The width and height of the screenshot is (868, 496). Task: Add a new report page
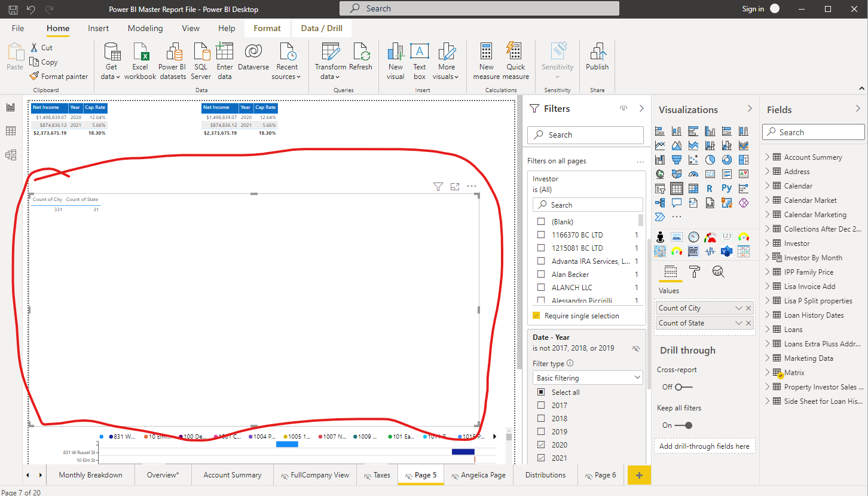click(639, 475)
